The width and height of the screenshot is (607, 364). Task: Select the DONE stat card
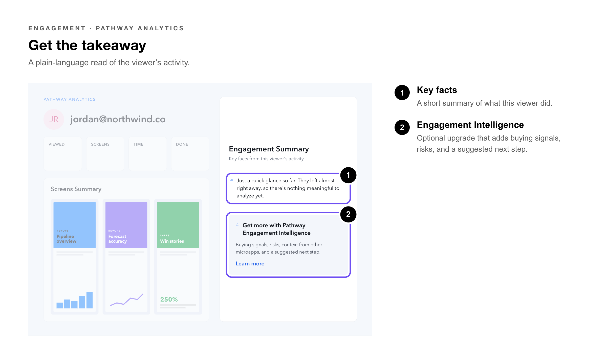[x=190, y=154]
